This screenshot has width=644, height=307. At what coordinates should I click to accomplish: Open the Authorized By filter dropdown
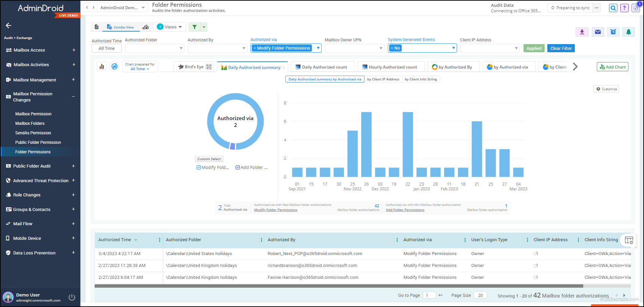tap(217, 49)
